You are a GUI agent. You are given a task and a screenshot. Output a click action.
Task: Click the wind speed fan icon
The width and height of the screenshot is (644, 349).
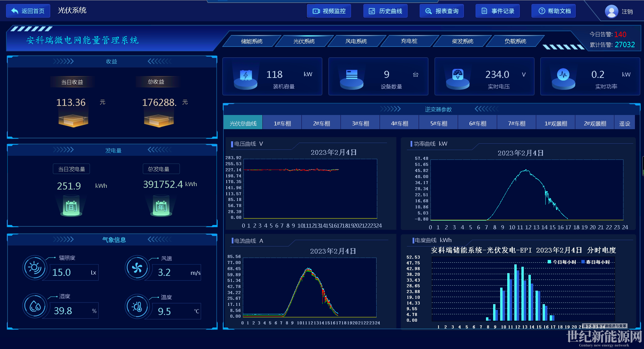point(137,268)
